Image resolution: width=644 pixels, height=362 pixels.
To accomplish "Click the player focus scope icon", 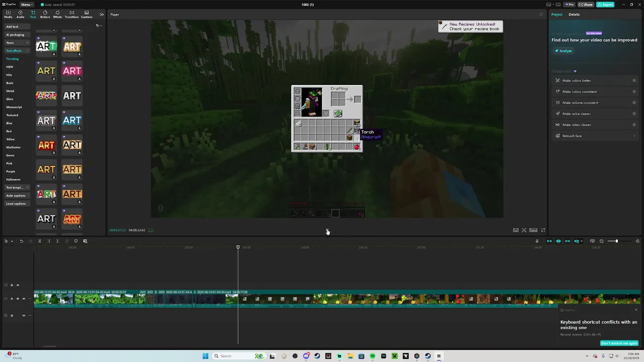I will [x=524, y=230].
